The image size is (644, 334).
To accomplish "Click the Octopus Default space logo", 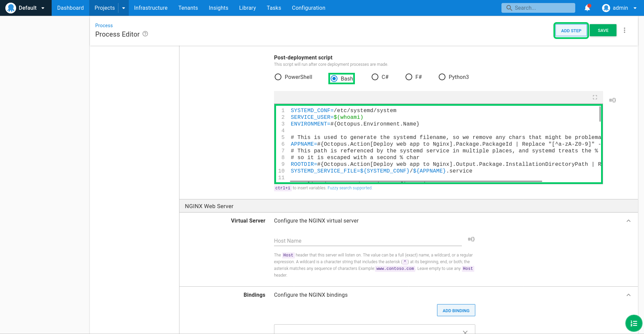I will point(11,8).
